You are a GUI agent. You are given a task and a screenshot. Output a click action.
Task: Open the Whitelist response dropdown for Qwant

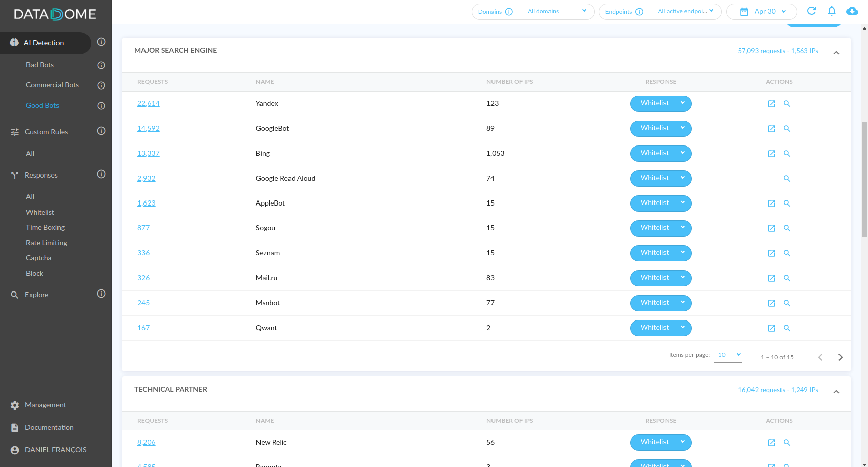[x=661, y=328]
